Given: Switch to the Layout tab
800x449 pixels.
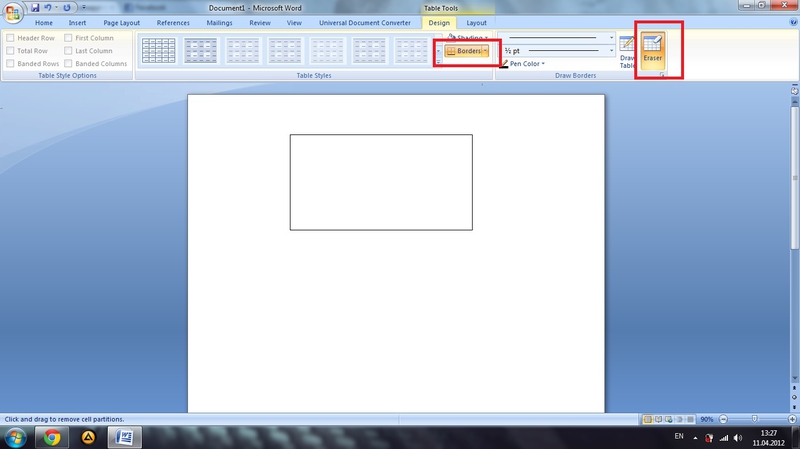Looking at the screenshot, I should tap(477, 22).
